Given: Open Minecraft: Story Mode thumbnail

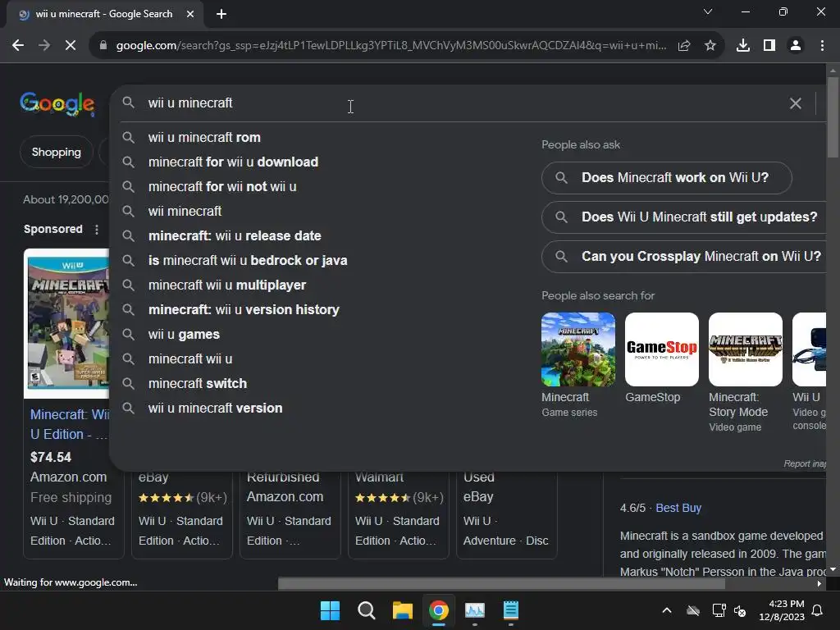Looking at the screenshot, I should 745,349.
